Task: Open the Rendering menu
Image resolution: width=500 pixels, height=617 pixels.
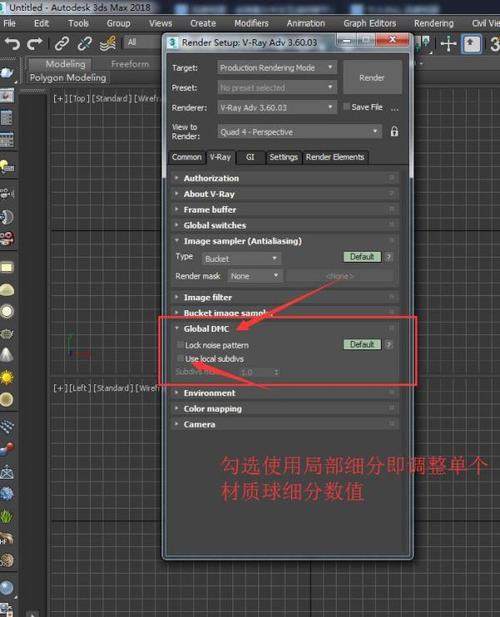Action: 434,23
